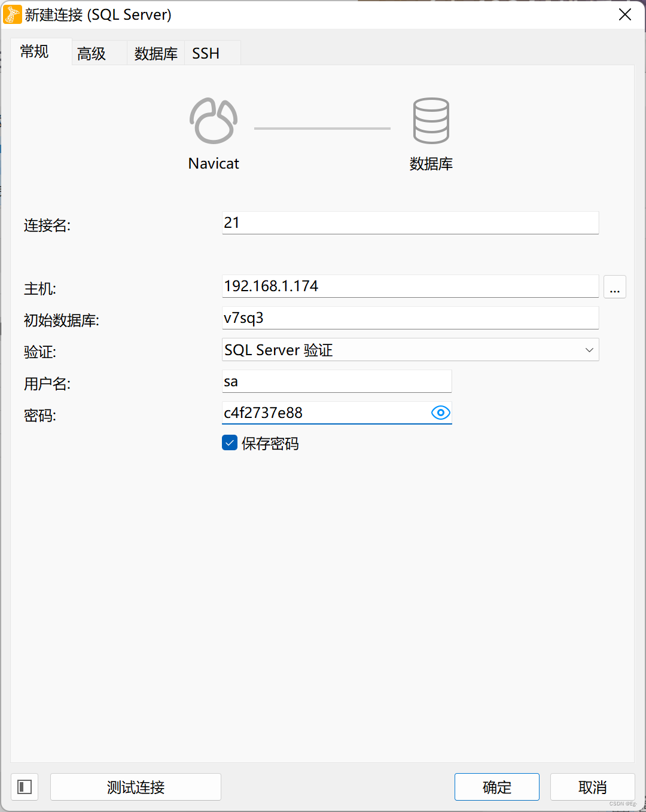This screenshot has height=812, width=646.
Task: Click the 主机: label
Action: point(40,289)
